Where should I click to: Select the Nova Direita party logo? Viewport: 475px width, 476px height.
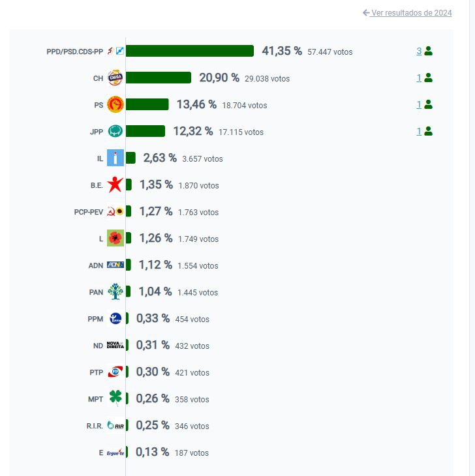115,345
